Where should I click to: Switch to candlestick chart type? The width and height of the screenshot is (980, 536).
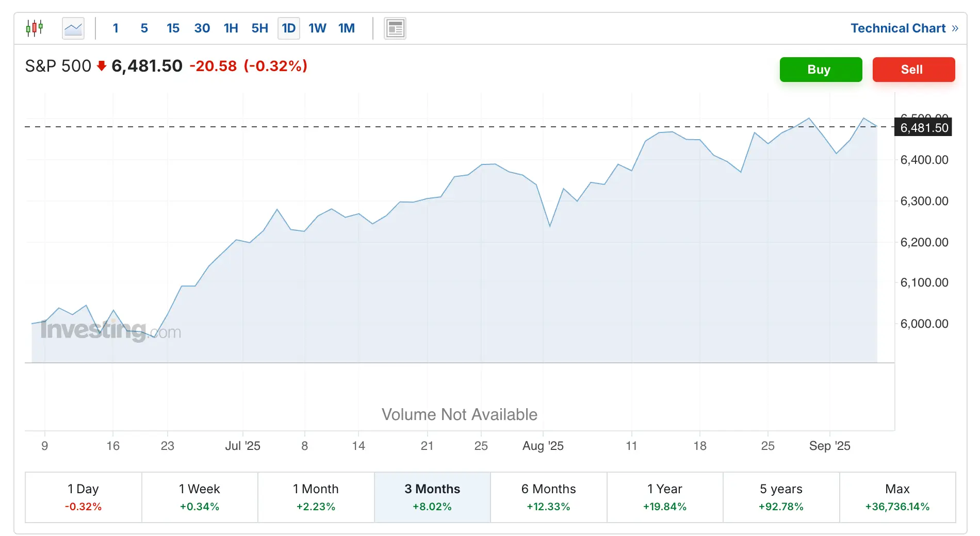[x=35, y=28]
